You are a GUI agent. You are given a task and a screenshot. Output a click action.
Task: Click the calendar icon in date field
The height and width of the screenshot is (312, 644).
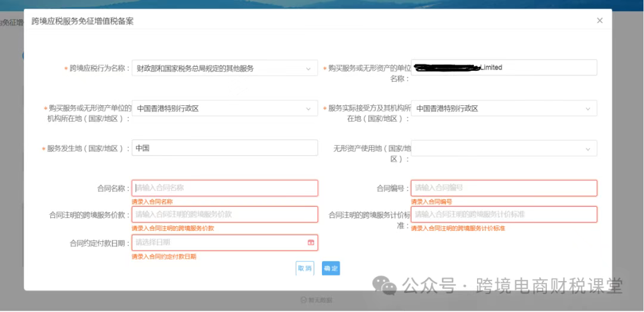coord(311,242)
